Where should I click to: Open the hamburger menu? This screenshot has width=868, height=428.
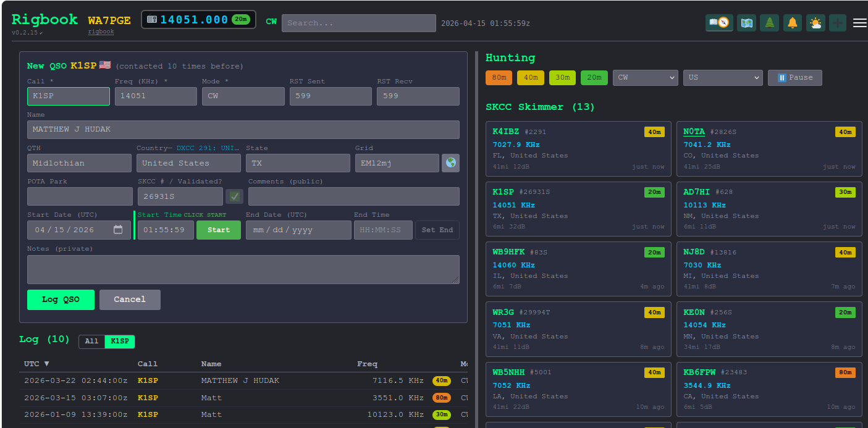click(859, 22)
